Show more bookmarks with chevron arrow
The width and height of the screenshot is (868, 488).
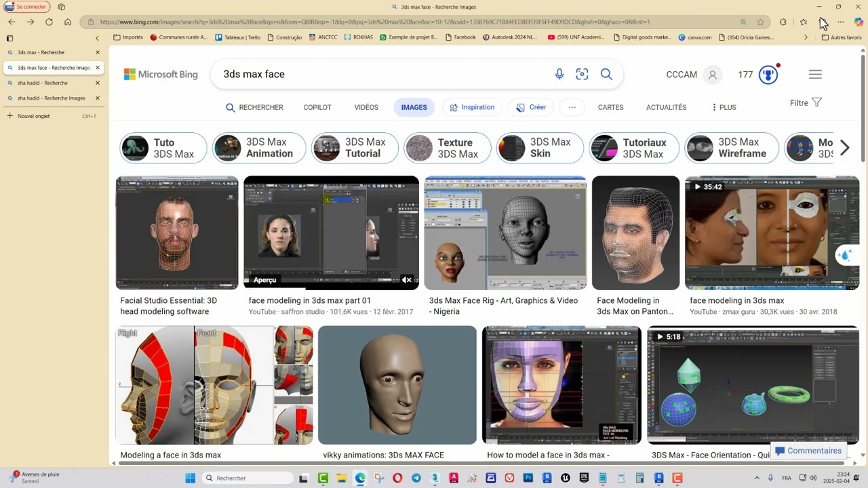(806, 37)
